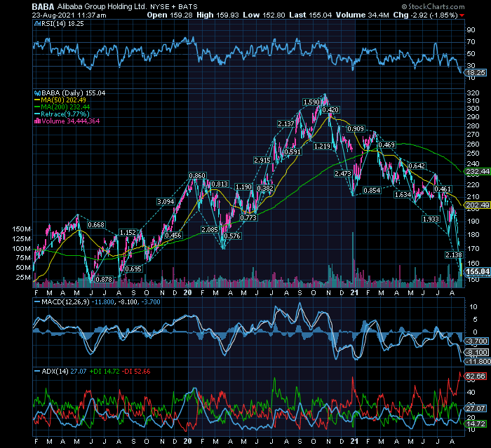Click the 0.420 retracement label
This screenshot has width=491, height=448.
point(330,110)
